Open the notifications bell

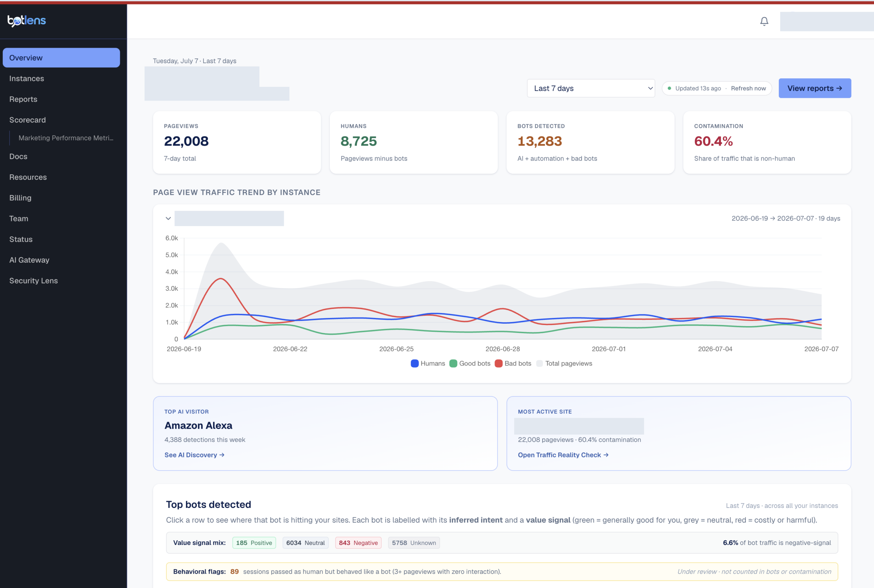coord(764,21)
